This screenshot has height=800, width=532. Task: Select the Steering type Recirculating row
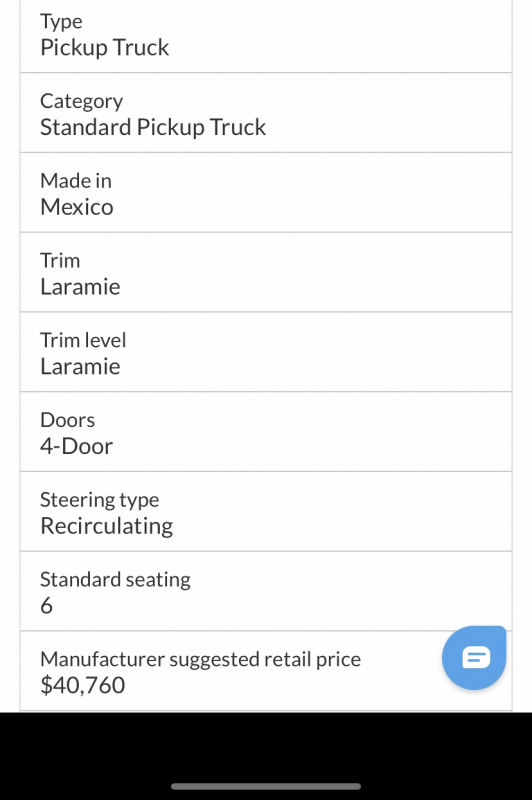pos(266,512)
